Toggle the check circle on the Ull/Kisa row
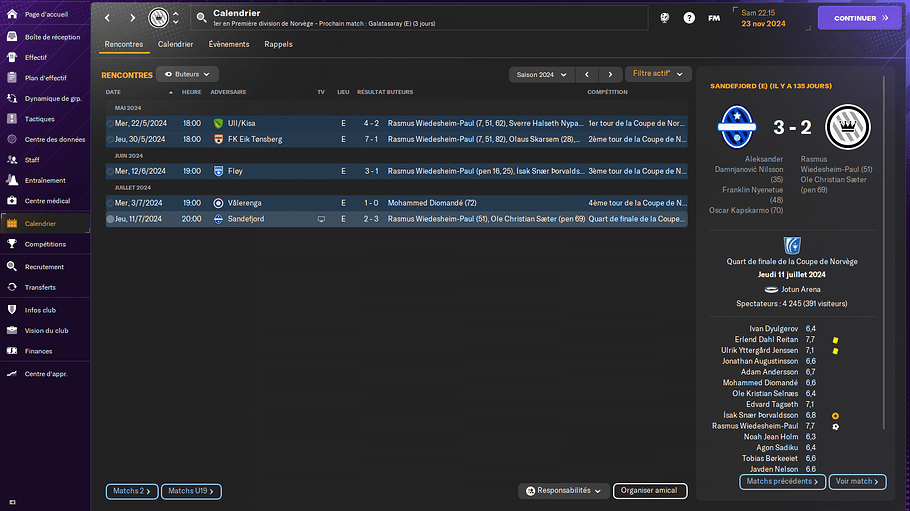This screenshot has height=511, width=910. [110, 123]
